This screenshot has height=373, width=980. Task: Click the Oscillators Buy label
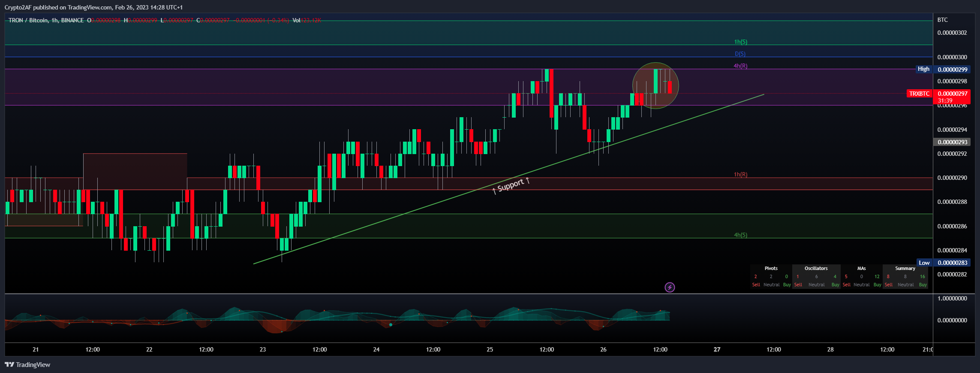tap(835, 285)
